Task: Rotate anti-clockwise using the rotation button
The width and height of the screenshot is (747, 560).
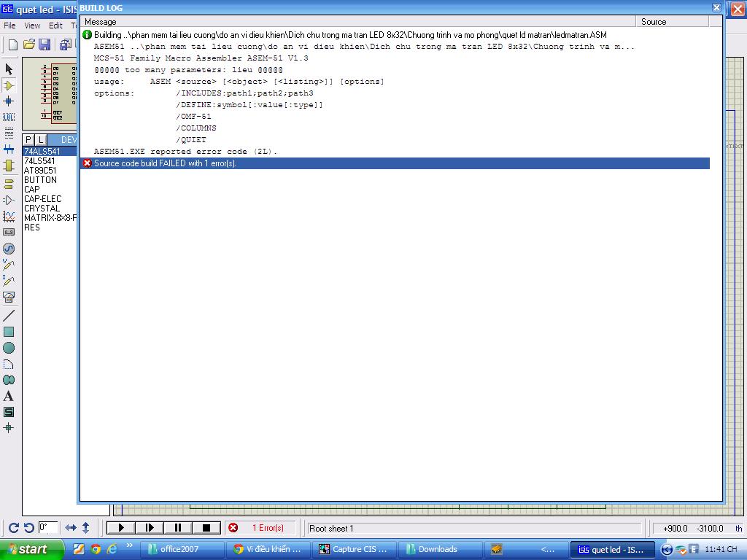Action: click(x=29, y=528)
